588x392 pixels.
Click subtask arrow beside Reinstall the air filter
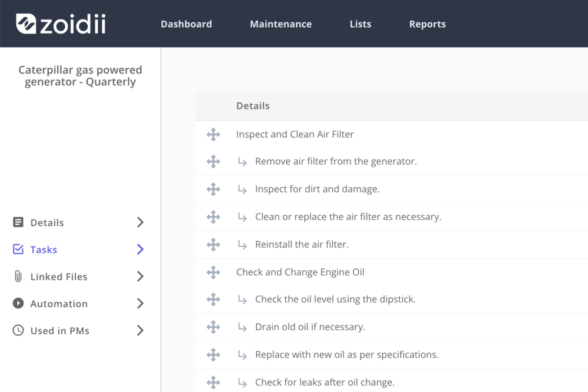242,245
